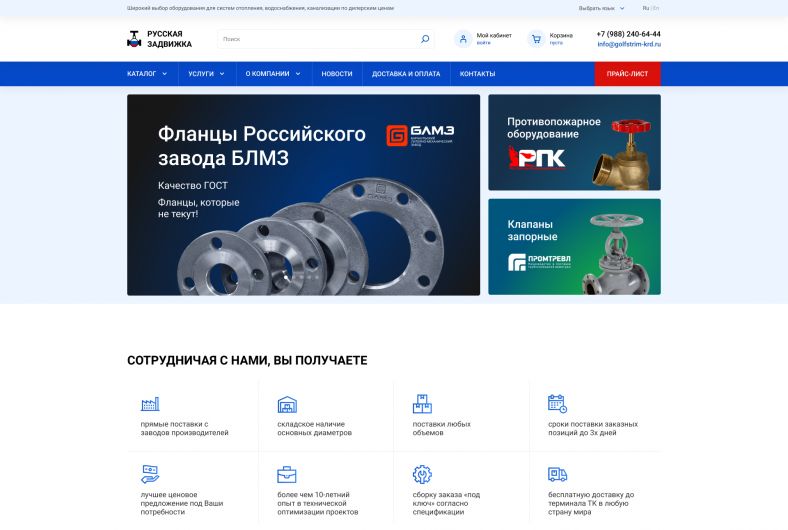The image size is (788, 530).
Task: Go to Доставка и оплата page
Action: point(406,74)
